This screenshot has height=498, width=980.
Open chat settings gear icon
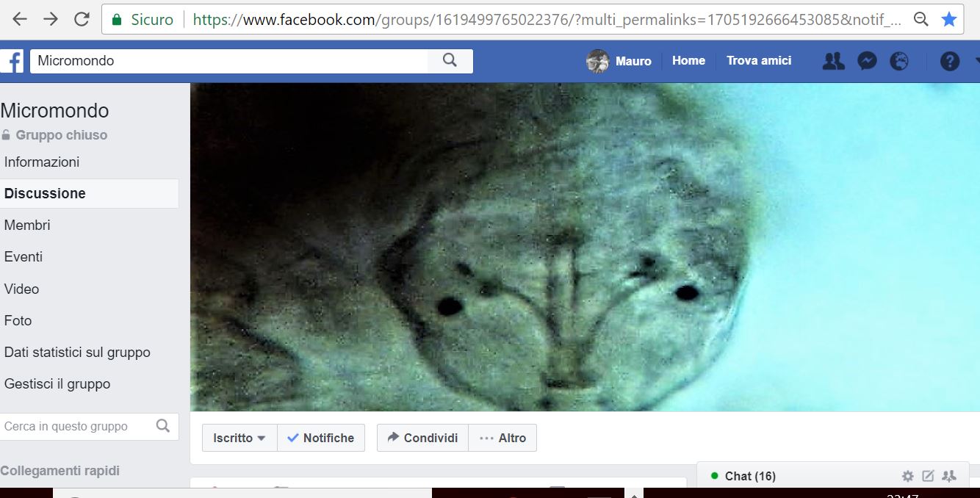tap(908, 476)
